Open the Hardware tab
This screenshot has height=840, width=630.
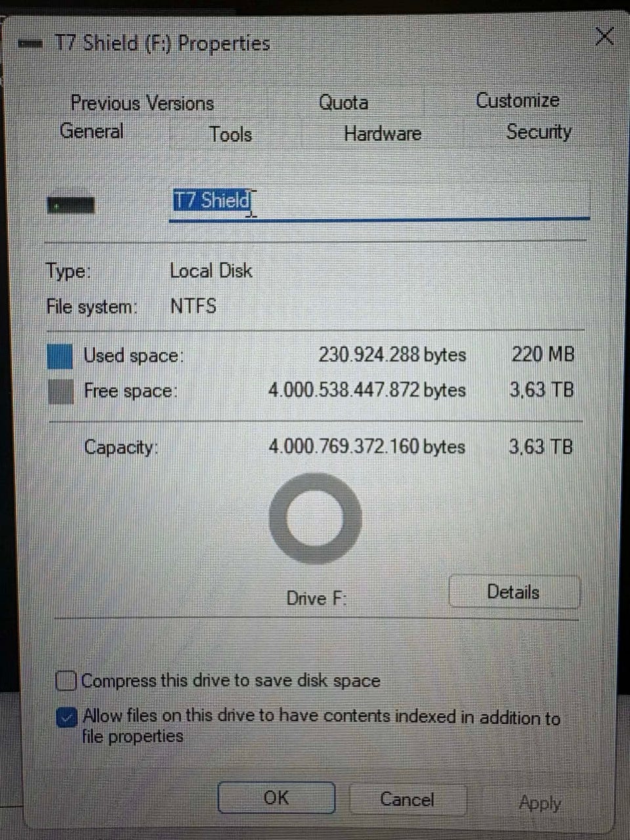[x=383, y=133]
